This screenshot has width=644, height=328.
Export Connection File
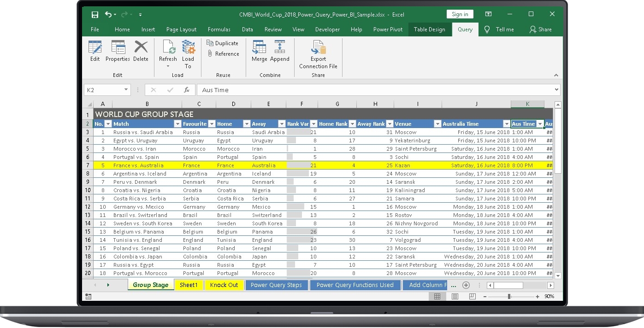coord(318,54)
